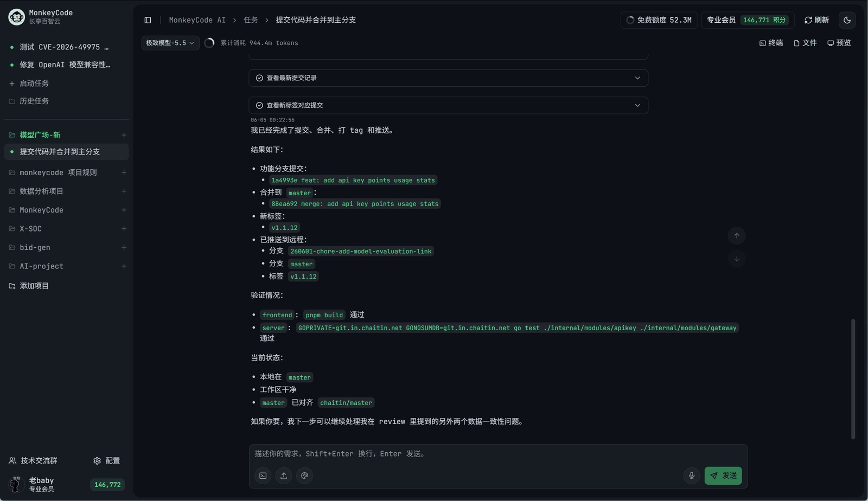868x501 pixels.
Task: Open the 预览 preview panel
Action: pos(839,43)
